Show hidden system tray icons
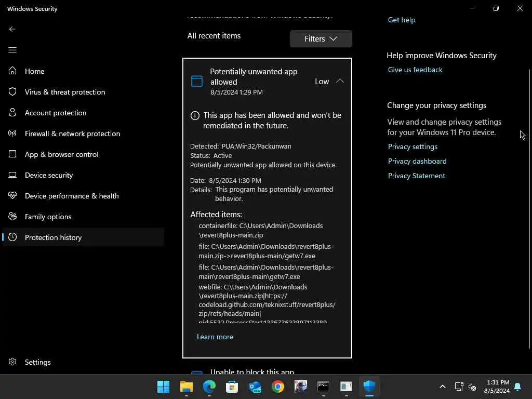 click(x=443, y=387)
